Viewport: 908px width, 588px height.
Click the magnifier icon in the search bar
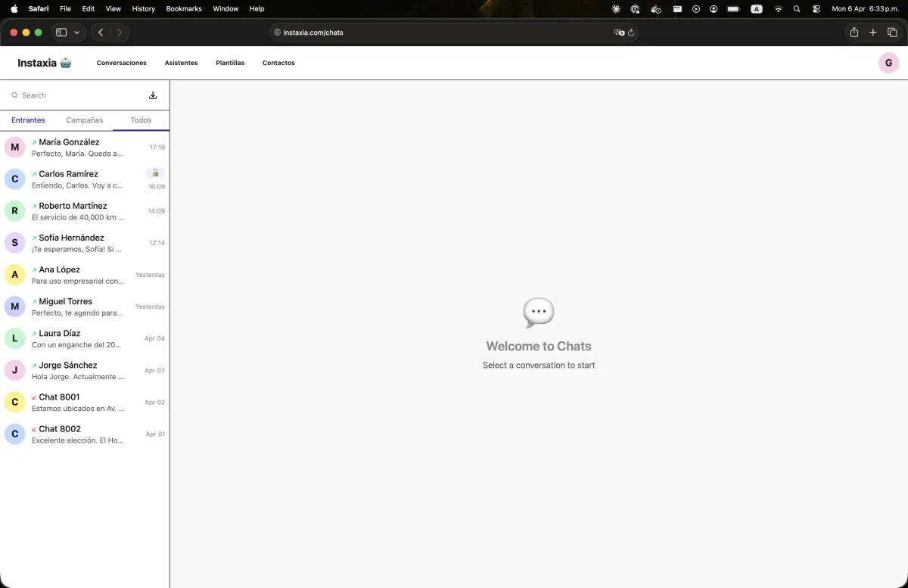[14, 95]
